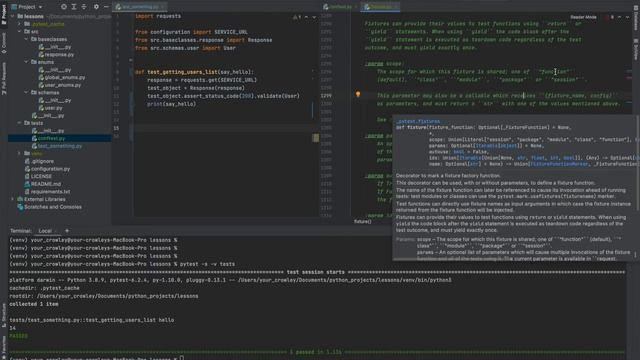The height and width of the screenshot is (360, 640).
Task: Click the Collapse All icon in Project panel
Action: tap(84, 7)
